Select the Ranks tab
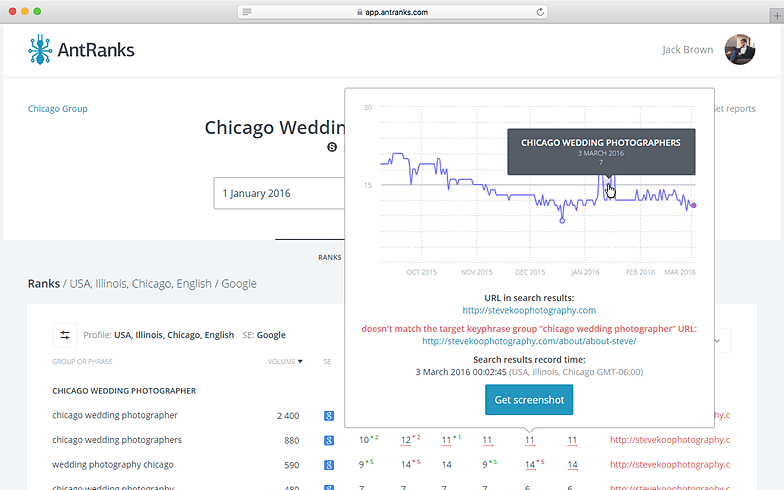The width and height of the screenshot is (784, 490). [x=329, y=257]
